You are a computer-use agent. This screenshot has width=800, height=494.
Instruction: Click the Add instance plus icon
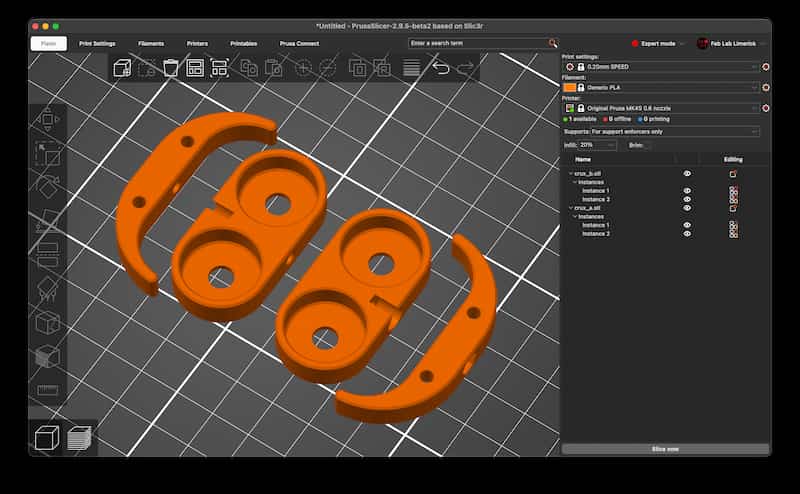[303, 67]
